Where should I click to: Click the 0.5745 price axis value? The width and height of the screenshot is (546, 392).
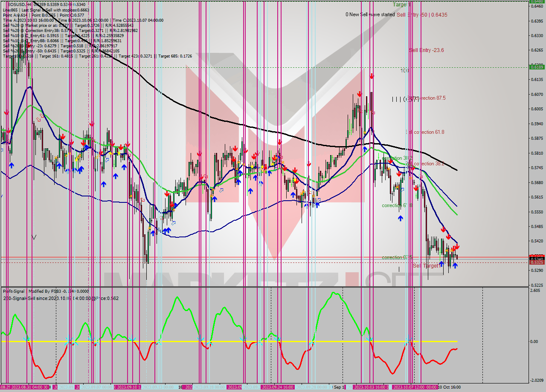[537, 168]
